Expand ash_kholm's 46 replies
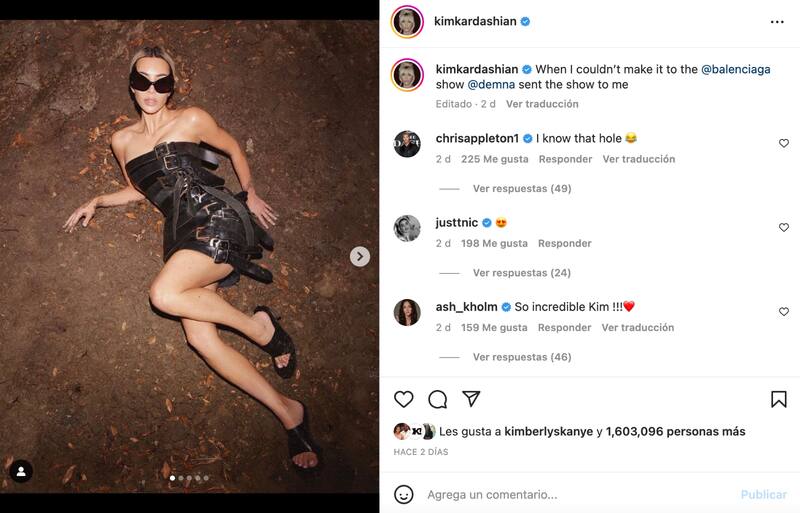Screen dimensions: 800x513 (522, 357)
